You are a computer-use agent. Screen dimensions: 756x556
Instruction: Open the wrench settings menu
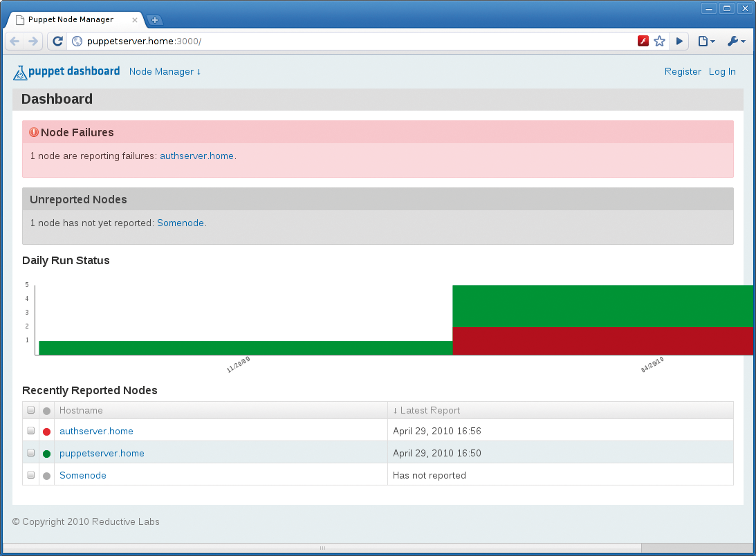pos(736,41)
